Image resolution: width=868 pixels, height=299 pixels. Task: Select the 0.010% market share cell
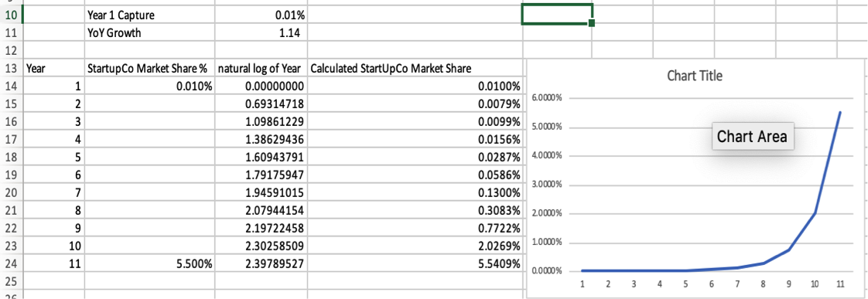point(149,87)
